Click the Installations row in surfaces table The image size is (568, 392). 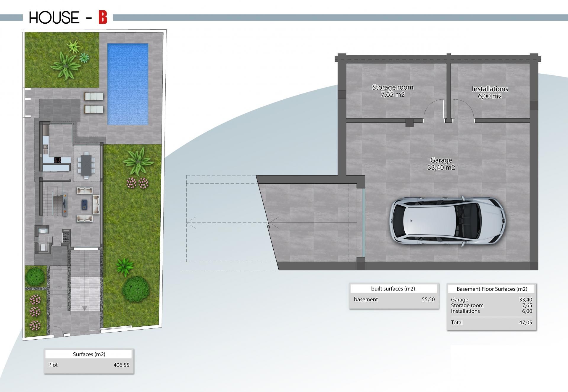(491, 311)
